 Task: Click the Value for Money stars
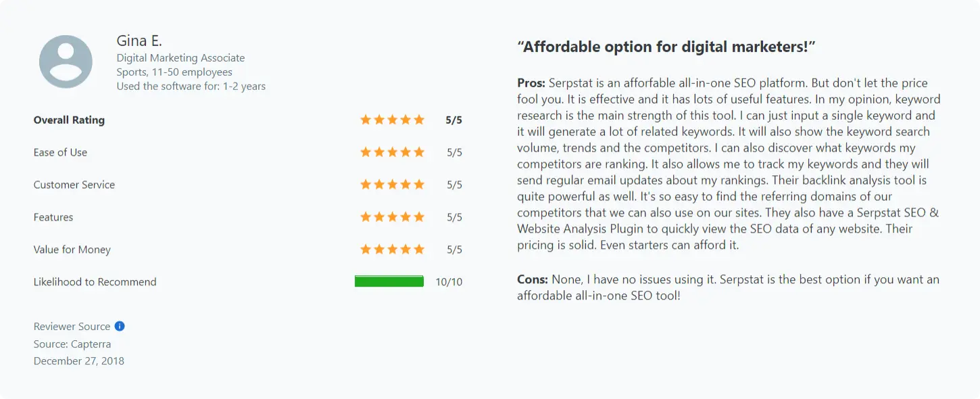click(392, 250)
